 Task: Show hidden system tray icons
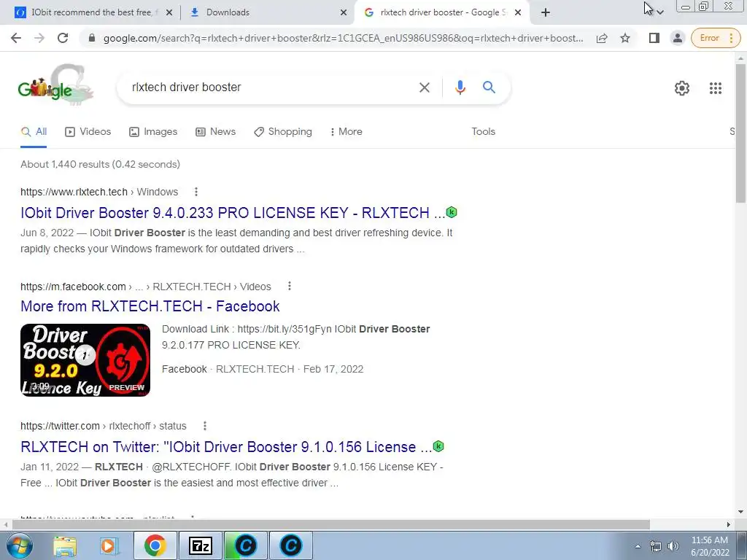(x=638, y=546)
